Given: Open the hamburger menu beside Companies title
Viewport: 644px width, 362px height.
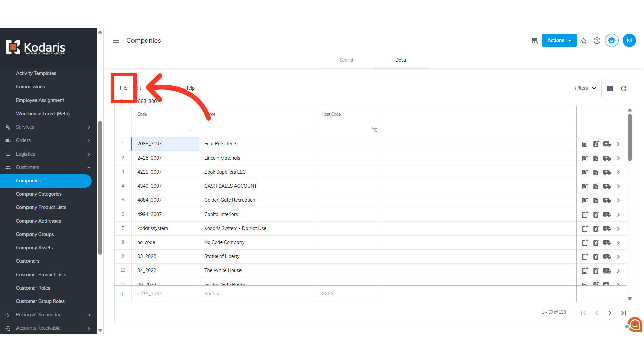Looking at the screenshot, I should click(116, 41).
